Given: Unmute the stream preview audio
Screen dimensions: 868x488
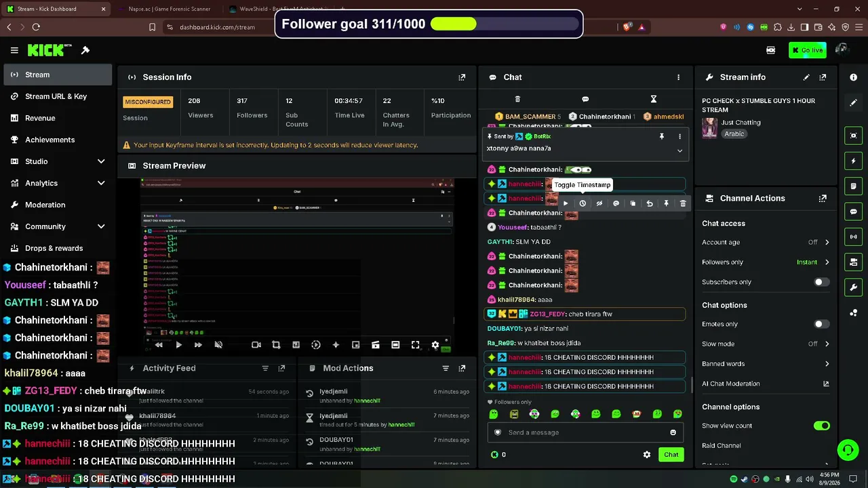Looking at the screenshot, I should coord(218,345).
